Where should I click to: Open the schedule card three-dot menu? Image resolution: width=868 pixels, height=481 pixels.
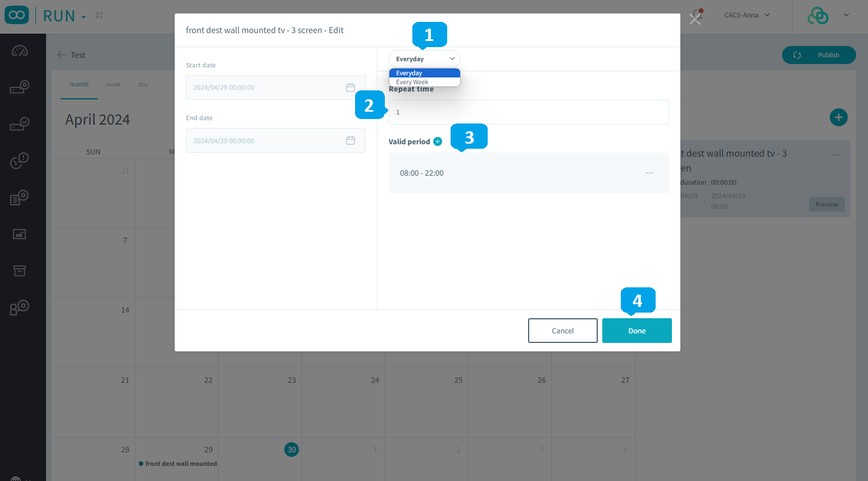pos(837,155)
